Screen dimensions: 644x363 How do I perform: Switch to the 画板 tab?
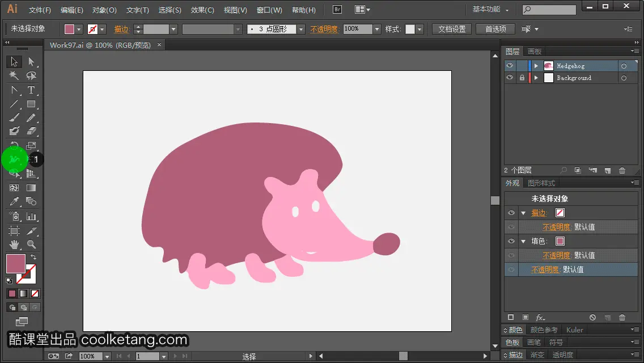535,52
